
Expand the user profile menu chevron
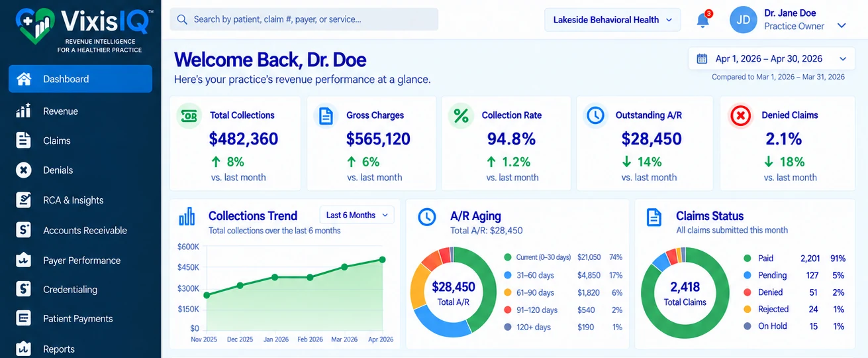pos(842,26)
